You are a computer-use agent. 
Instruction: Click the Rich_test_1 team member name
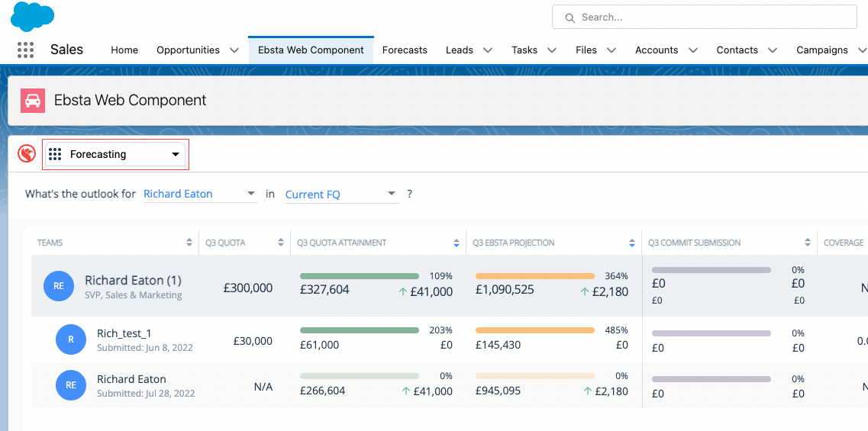(x=124, y=333)
